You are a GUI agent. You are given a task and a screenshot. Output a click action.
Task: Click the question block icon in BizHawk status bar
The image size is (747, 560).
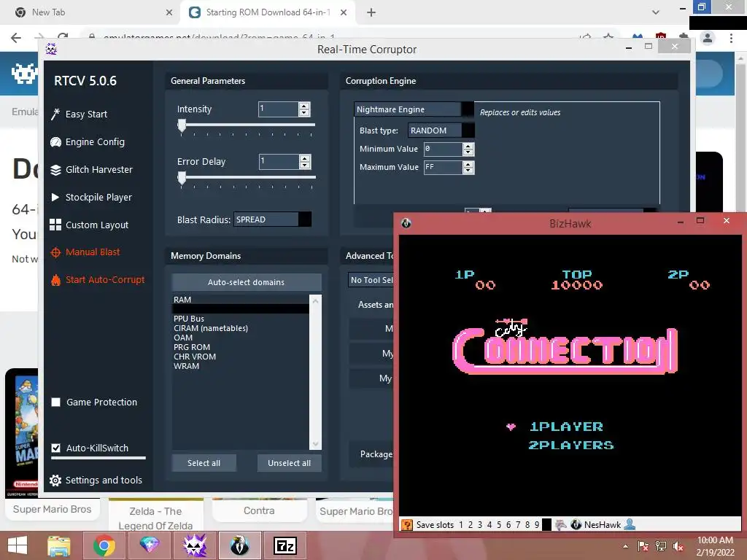pos(407,525)
